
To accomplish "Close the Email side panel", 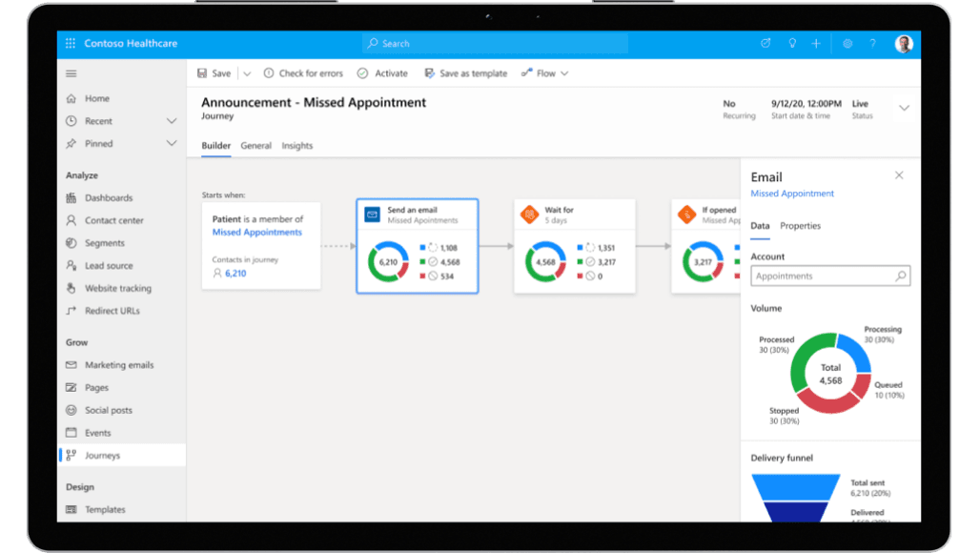I will pyautogui.click(x=899, y=175).
